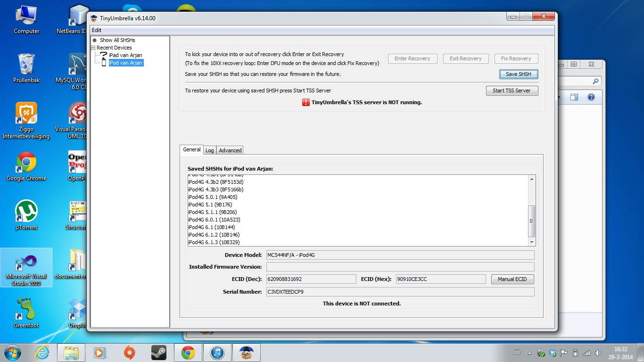644x362 pixels.
Task: Select iPod van Arjan device
Action: pyautogui.click(x=126, y=63)
